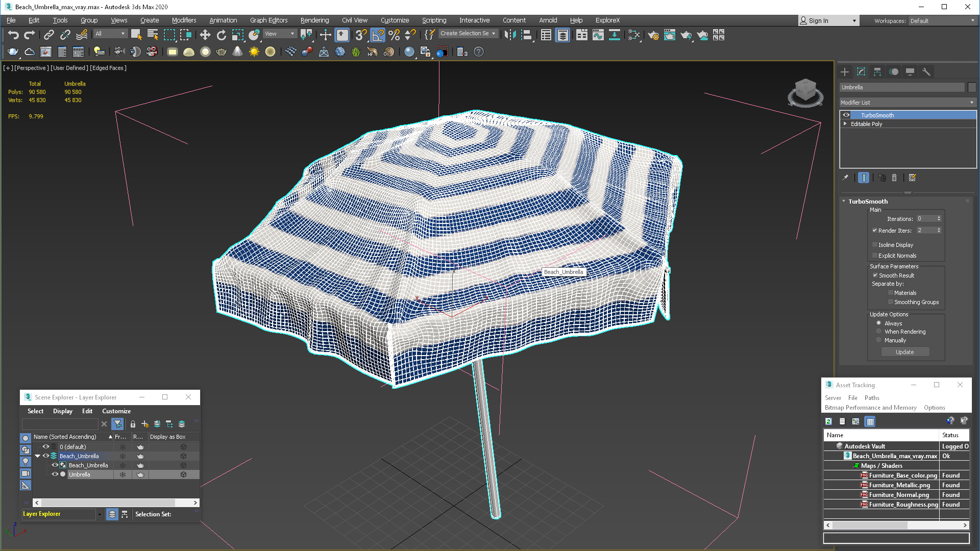Hide the 0 (default) layer via eye icon
980x551 pixels.
45,447
